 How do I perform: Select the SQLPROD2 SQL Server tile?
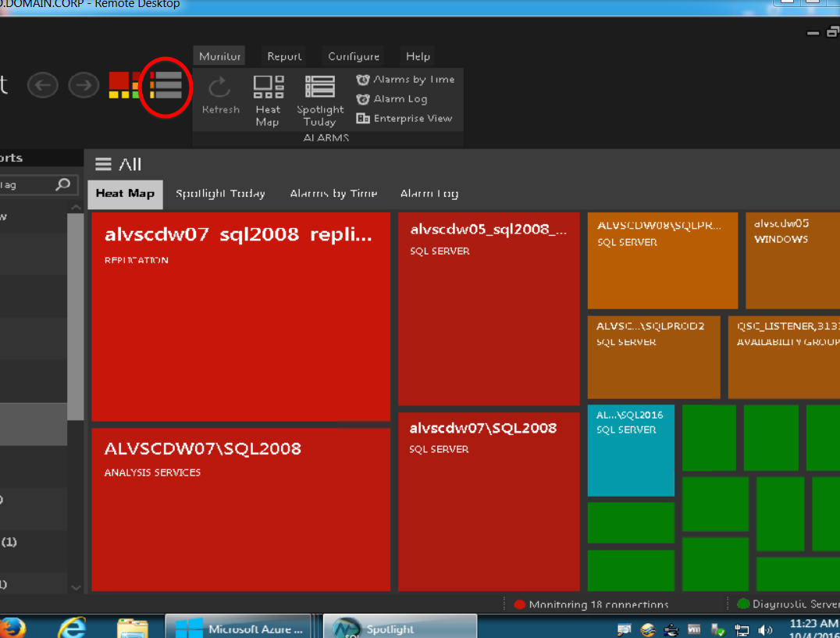click(x=654, y=358)
